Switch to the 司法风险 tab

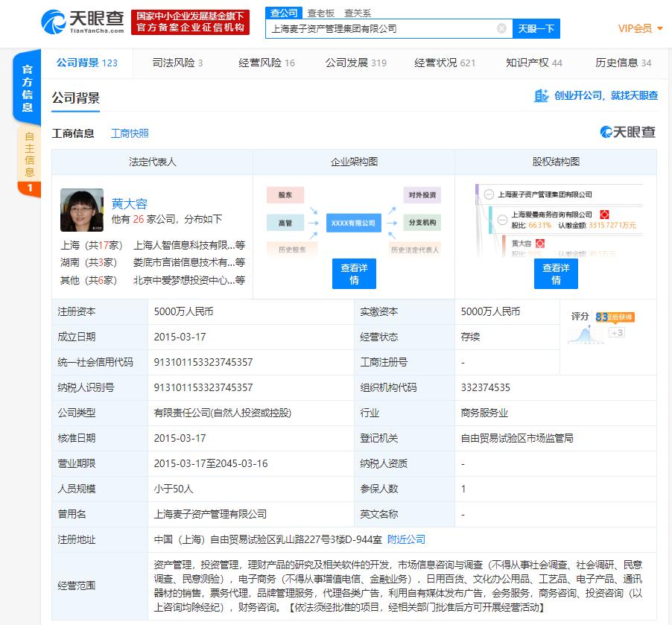[177, 63]
